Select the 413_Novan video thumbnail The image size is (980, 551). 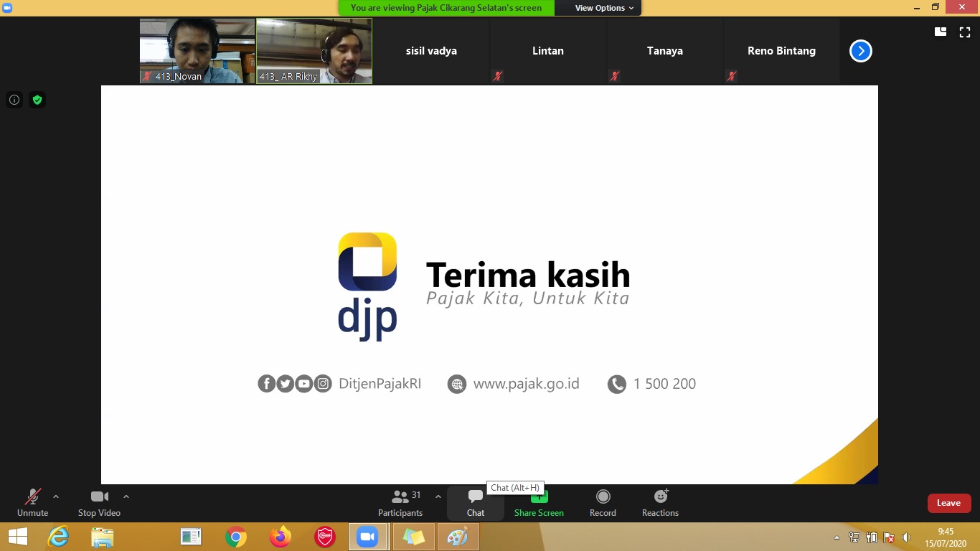pyautogui.click(x=197, y=51)
